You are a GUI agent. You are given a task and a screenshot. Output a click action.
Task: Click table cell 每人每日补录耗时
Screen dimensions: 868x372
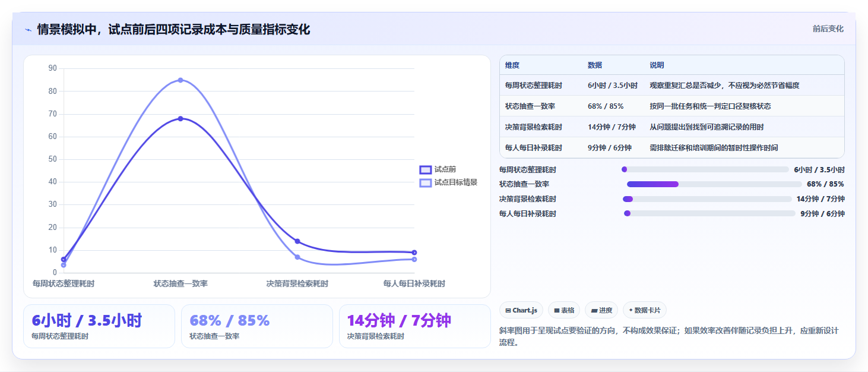tap(534, 147)
